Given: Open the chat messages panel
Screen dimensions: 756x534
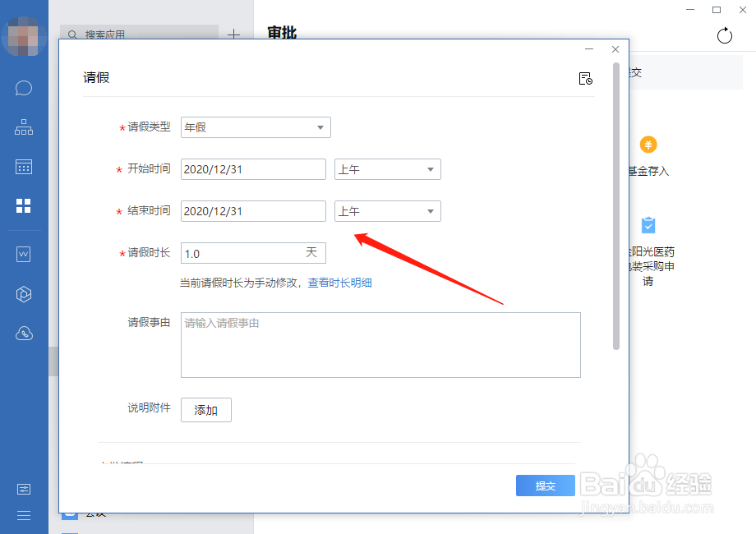Looking at the screenshot, I should (23, 88).
